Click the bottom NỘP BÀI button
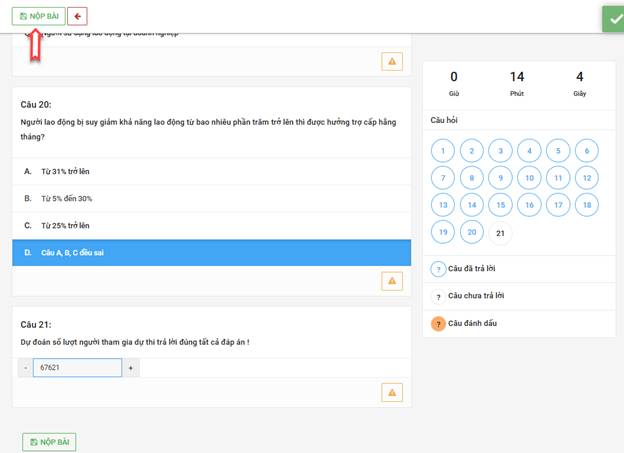Image resolution: width=624 pixels, height=453 pixels. point(49,442)
